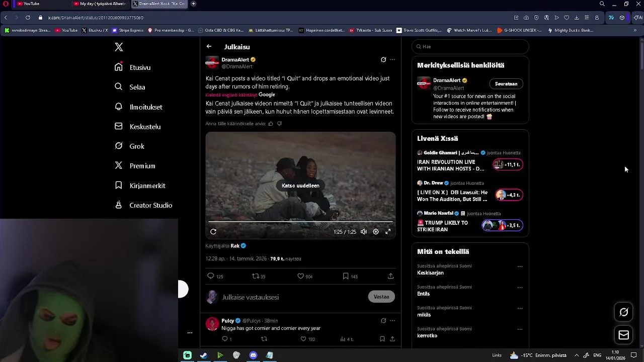Image resolution: width=644 pixels, height=362 pixels.
Task: Repost Pulcy's reply
Action: (264, 339)
